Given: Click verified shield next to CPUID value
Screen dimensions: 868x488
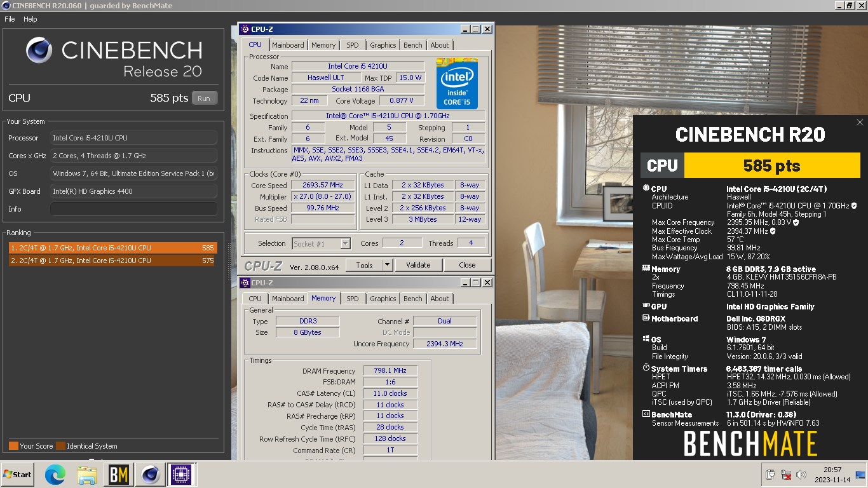Looking at the screenshot, I should click(854, 206).
